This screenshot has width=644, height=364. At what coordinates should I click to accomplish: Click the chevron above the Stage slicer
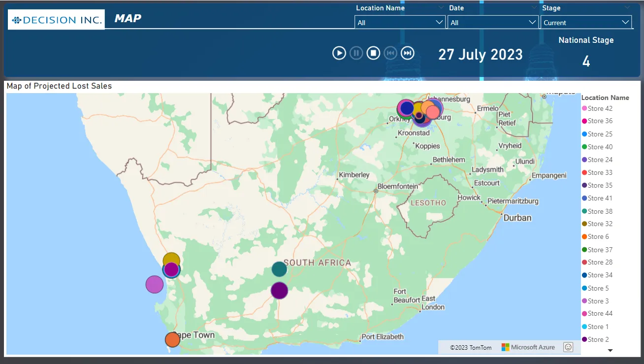coord(627,8)
